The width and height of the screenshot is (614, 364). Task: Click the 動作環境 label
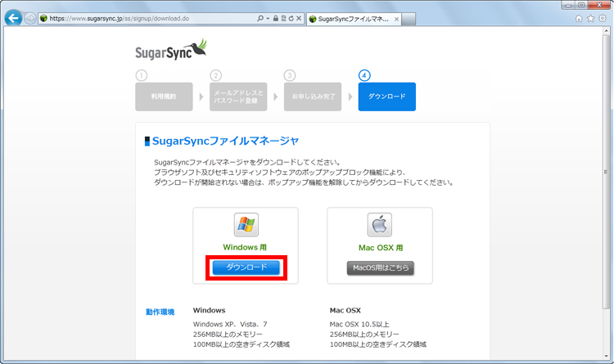click(160, 312)
